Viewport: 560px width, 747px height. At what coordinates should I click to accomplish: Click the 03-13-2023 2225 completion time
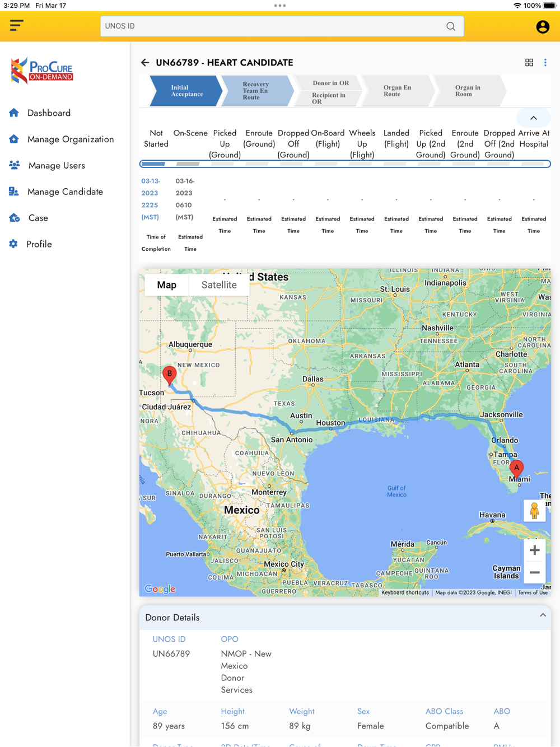(x=150, y=199)
